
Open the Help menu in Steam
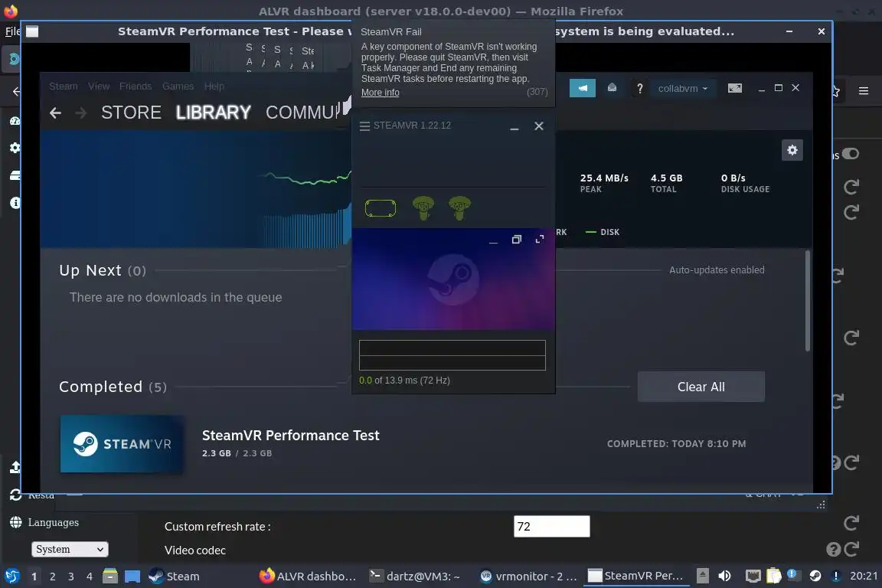(x=214, y=86)
